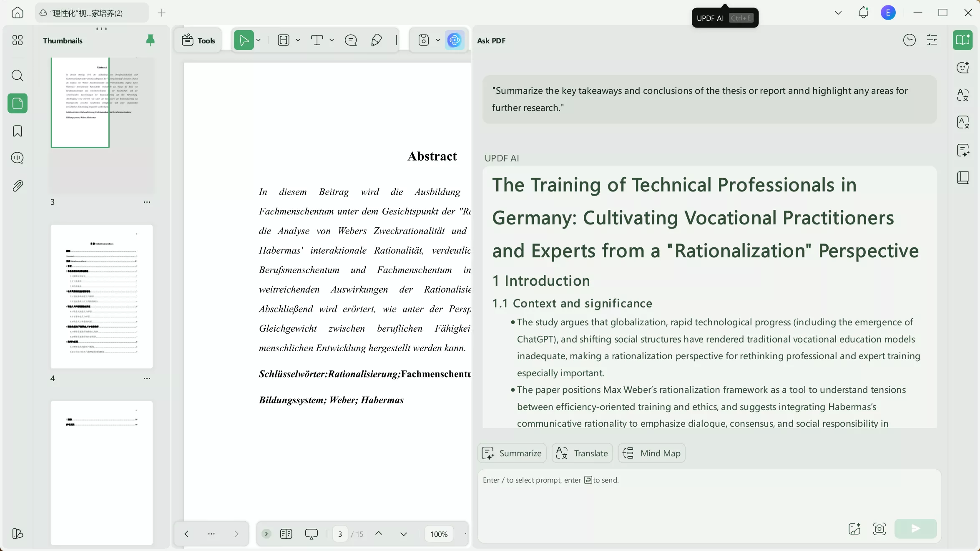Expand the select tool dropdown arrow
The height and width of the screenshot is (551, 980).
[x=259, y=40]
